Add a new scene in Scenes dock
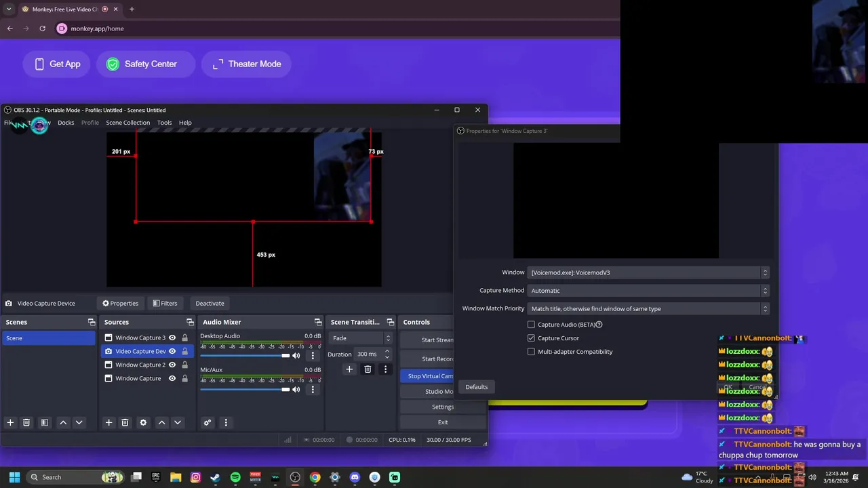868x488 pixels. 10,422
